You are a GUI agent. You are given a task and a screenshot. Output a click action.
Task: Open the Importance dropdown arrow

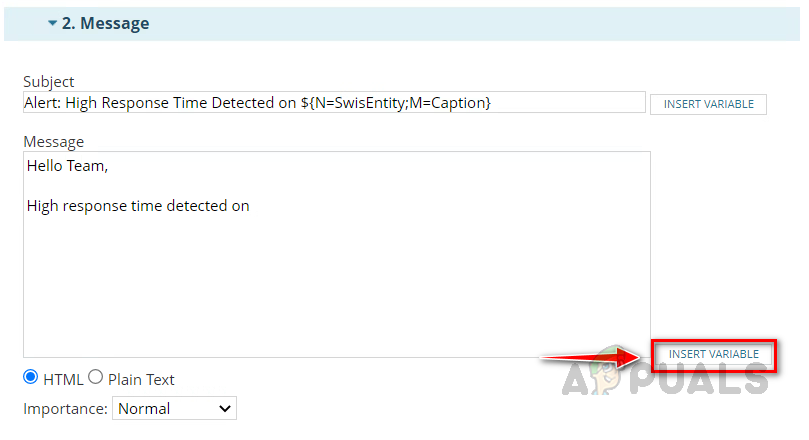(225, 408)
